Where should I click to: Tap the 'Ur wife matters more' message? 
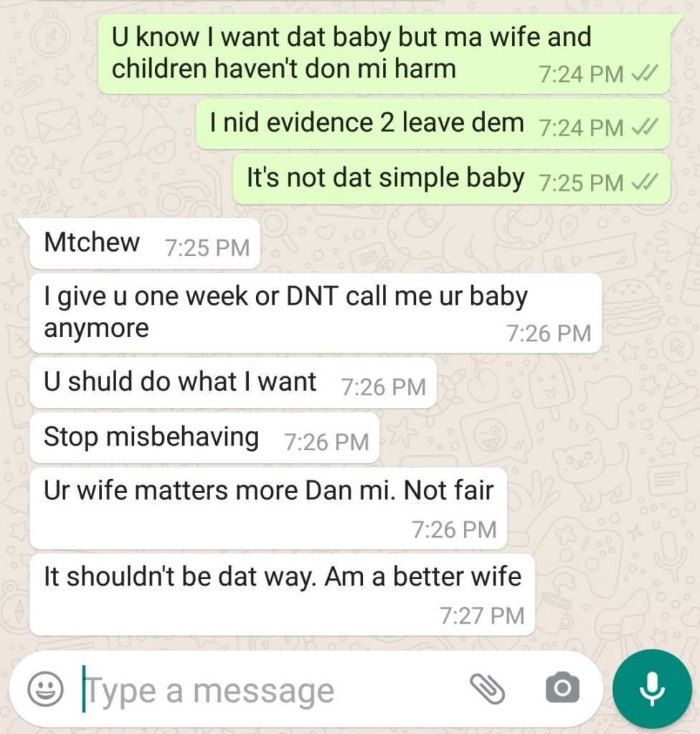click(x=268, y=508)
